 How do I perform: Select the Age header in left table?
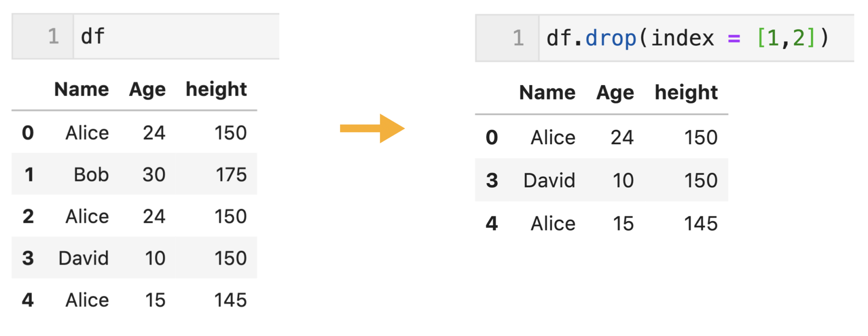147,90
